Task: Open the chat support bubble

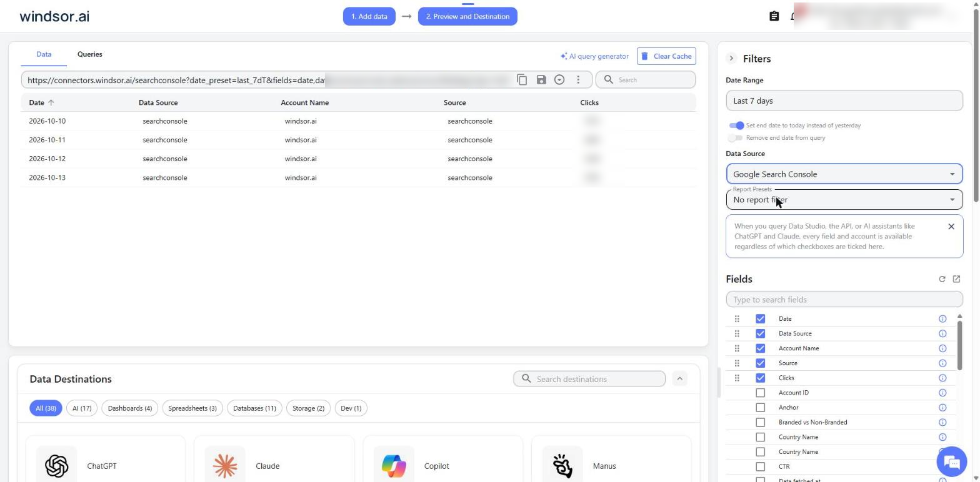Action: 951,462
